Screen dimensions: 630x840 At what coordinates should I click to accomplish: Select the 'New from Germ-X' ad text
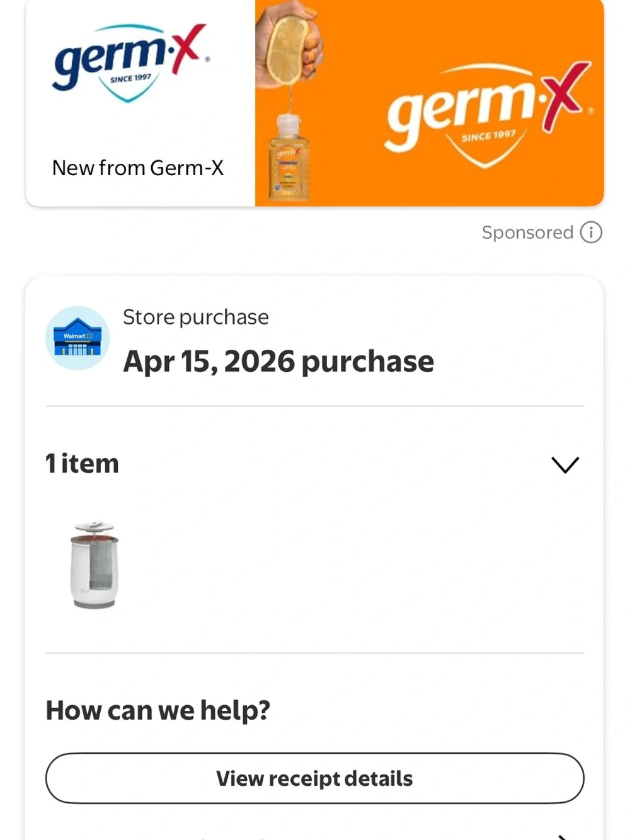(x=138, y=168)
